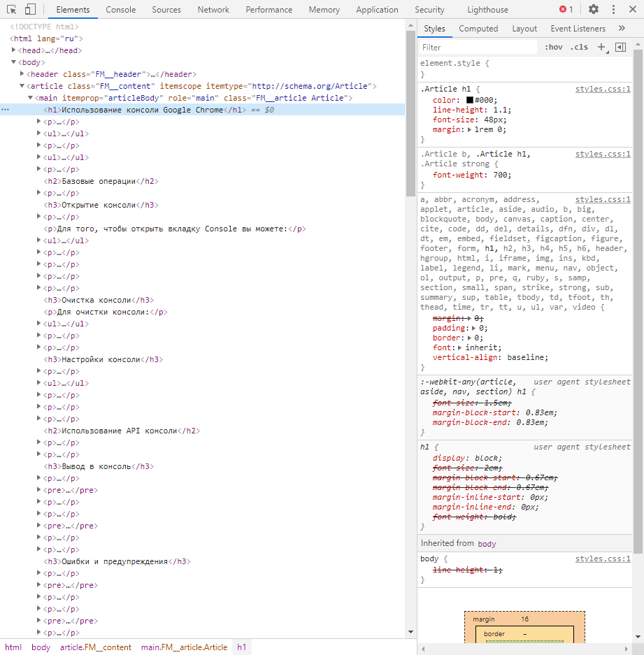Toggle the device toolbar icon
The height and width of the screenshot is (655, 644).
[30, 10]
